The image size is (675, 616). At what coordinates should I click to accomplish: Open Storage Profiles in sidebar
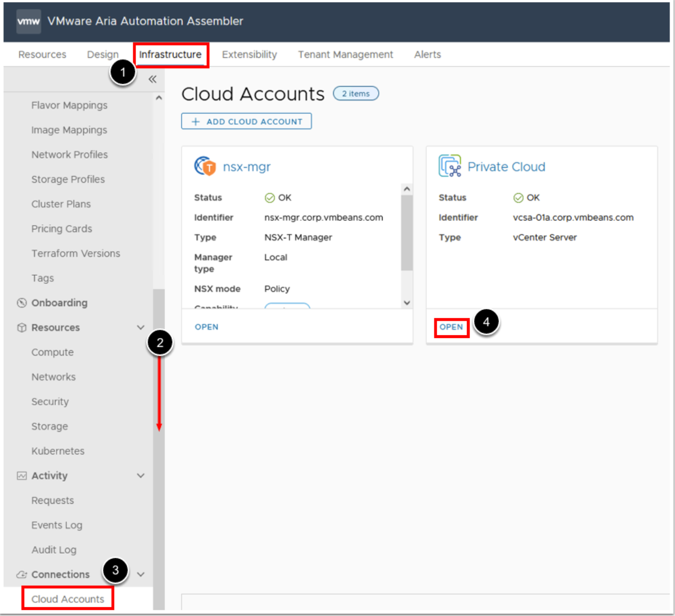(x=68, y=179)
